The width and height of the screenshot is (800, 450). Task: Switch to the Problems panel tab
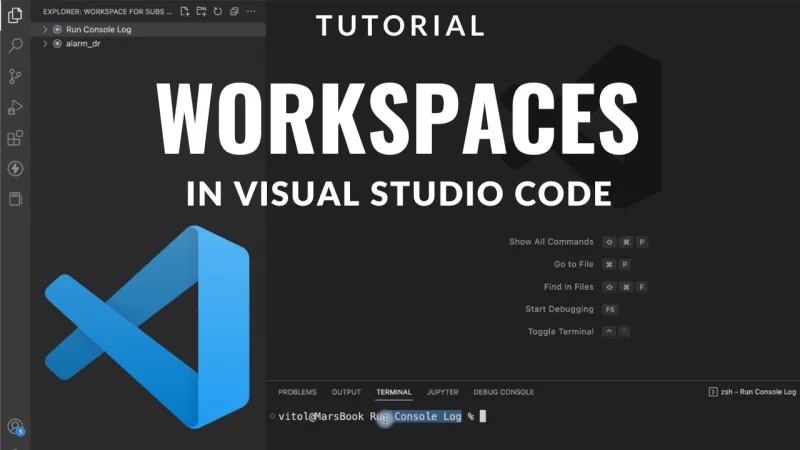point(297,392)
